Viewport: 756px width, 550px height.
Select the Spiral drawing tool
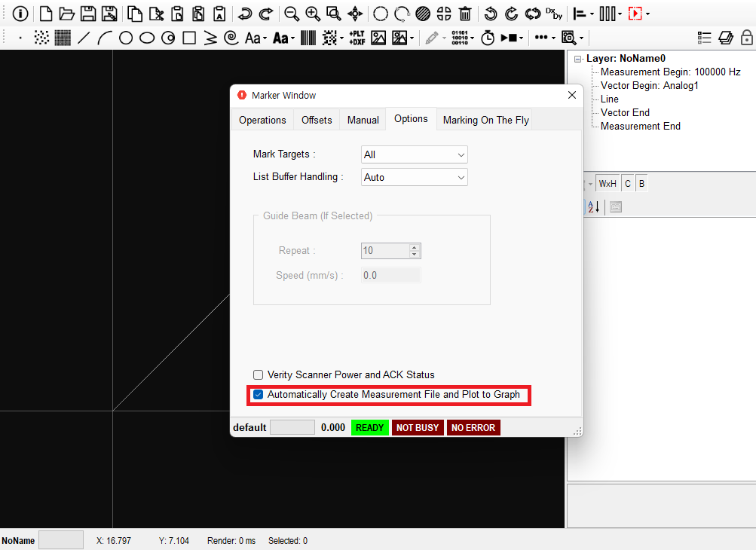(231, 38)
